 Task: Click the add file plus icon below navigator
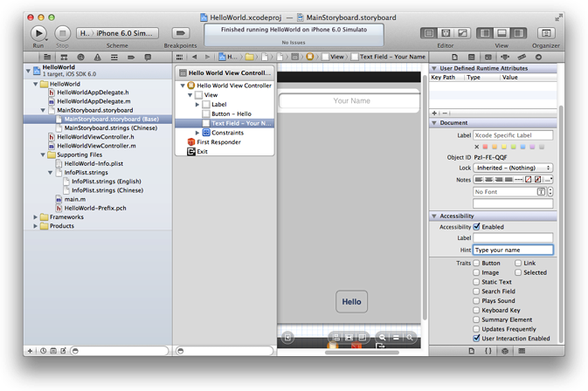pos(31,350)
